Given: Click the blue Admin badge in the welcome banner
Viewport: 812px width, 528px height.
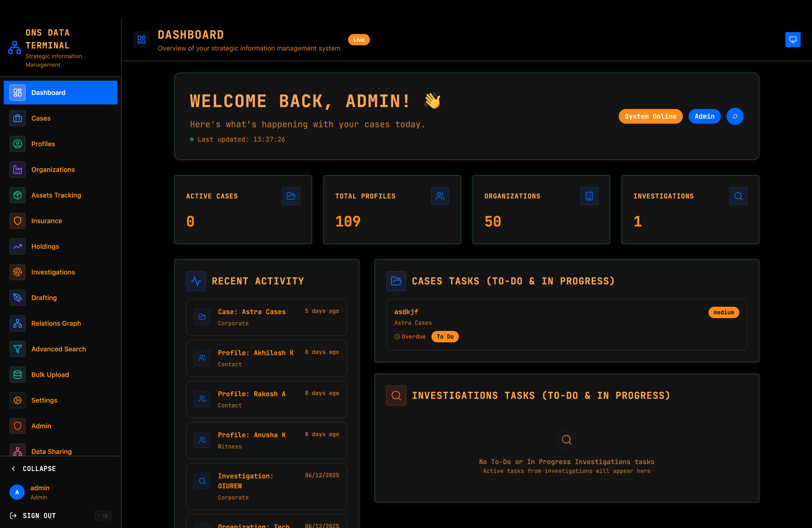Looking at the screenshot, I should click(x=704, y=116).
